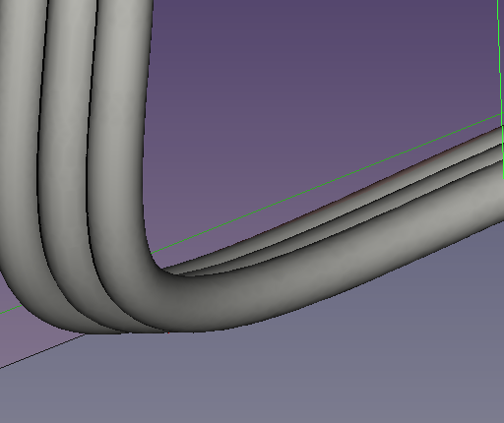Click the gray-blue ground plane below tubes

(263, 377)
